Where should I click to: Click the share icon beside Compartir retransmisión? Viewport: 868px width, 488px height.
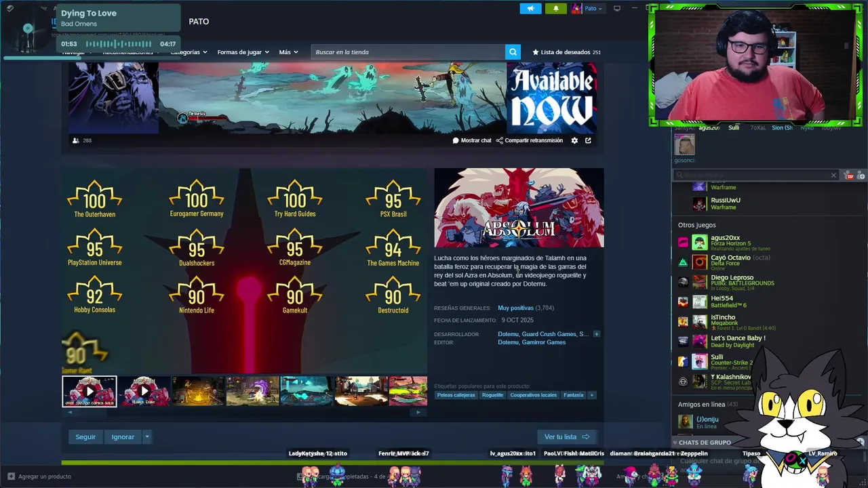point(500,140)
